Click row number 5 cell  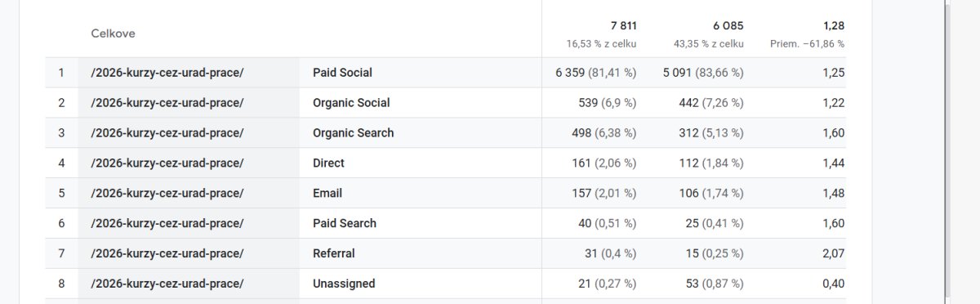coord(61,193)
